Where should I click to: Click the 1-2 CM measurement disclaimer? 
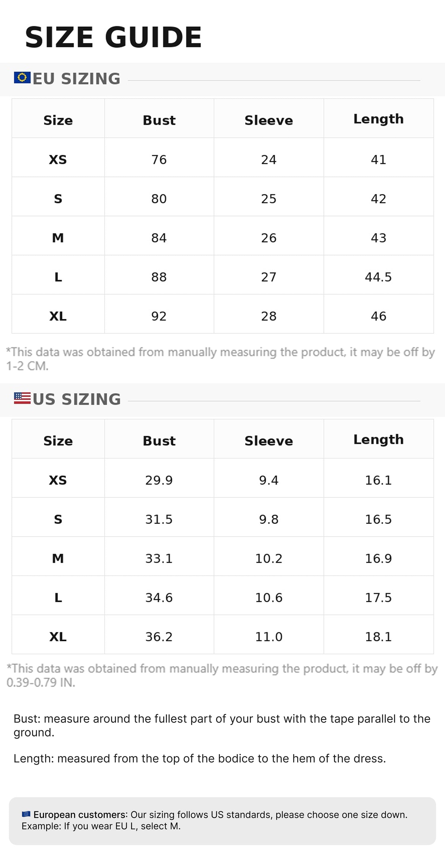pyautogui.click(x=221, y=359)
